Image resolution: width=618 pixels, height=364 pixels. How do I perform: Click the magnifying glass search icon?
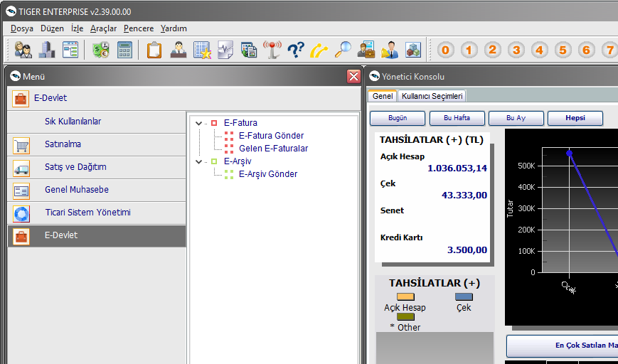tap(343, 50)
